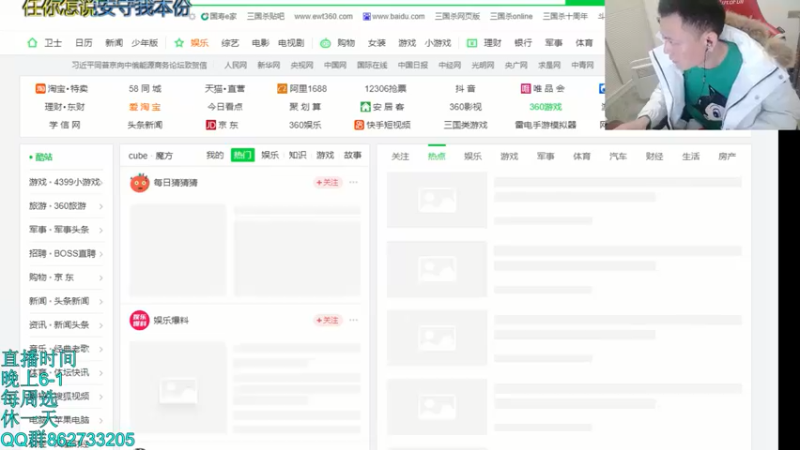Open the 卫士 home icon

32,43
